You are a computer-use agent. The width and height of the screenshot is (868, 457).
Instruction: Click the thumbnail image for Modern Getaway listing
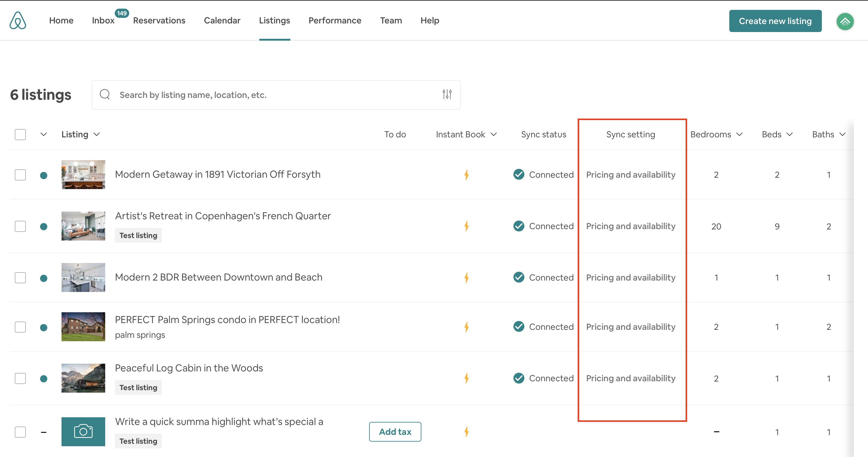[83, 174]
